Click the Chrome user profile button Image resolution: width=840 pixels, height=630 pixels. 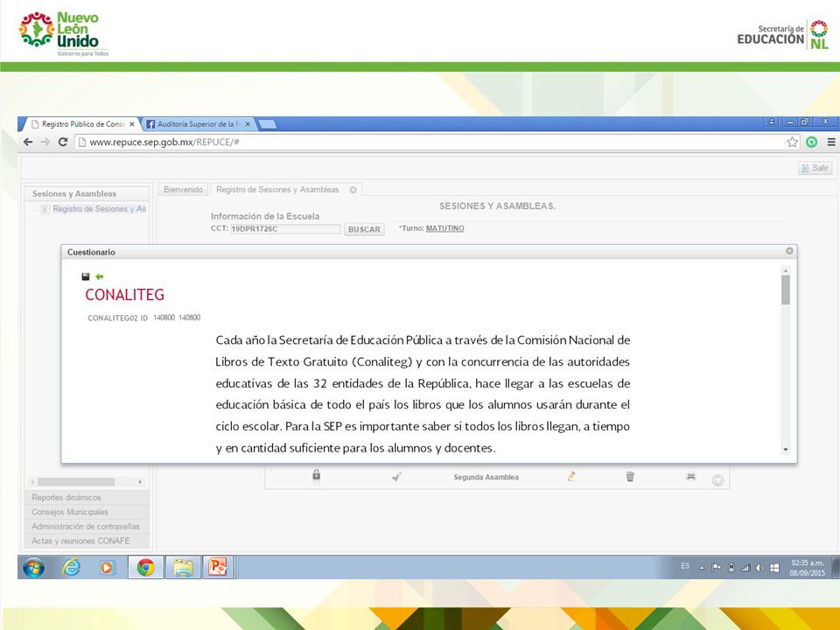coord(771,122)
